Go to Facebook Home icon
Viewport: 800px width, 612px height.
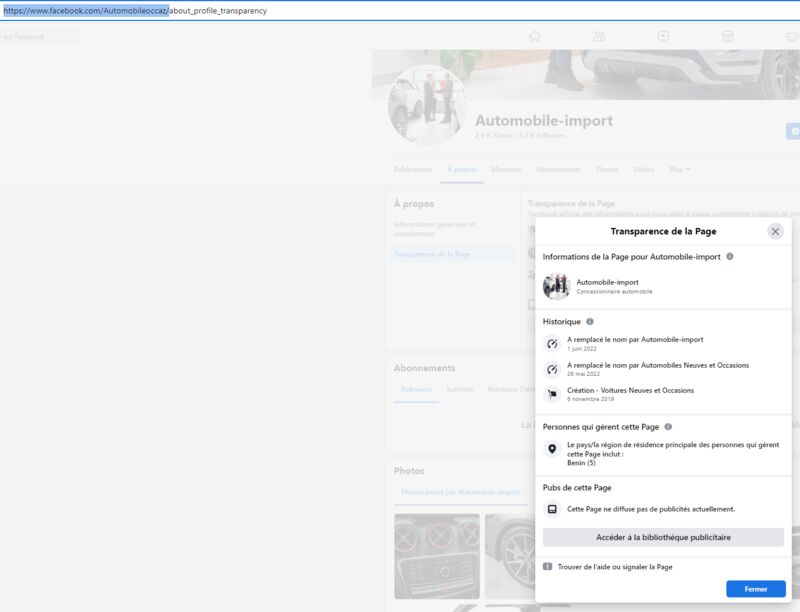535,36
